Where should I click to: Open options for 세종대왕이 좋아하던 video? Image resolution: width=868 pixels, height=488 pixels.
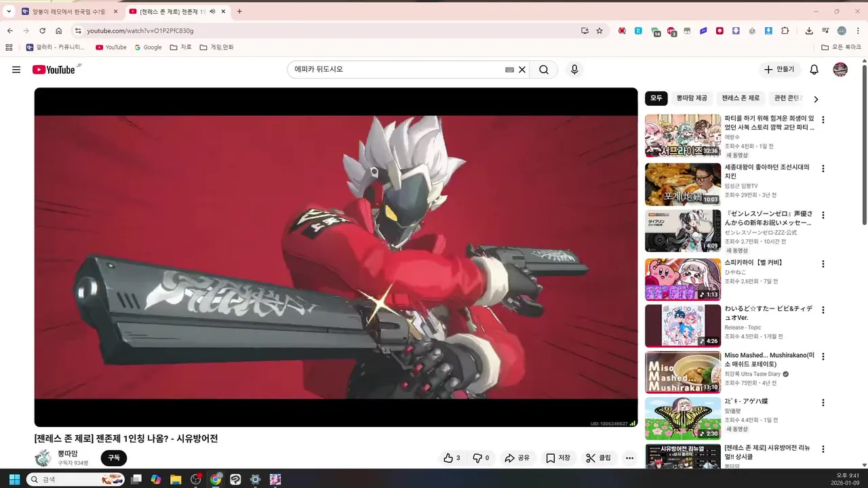[823, 169]
